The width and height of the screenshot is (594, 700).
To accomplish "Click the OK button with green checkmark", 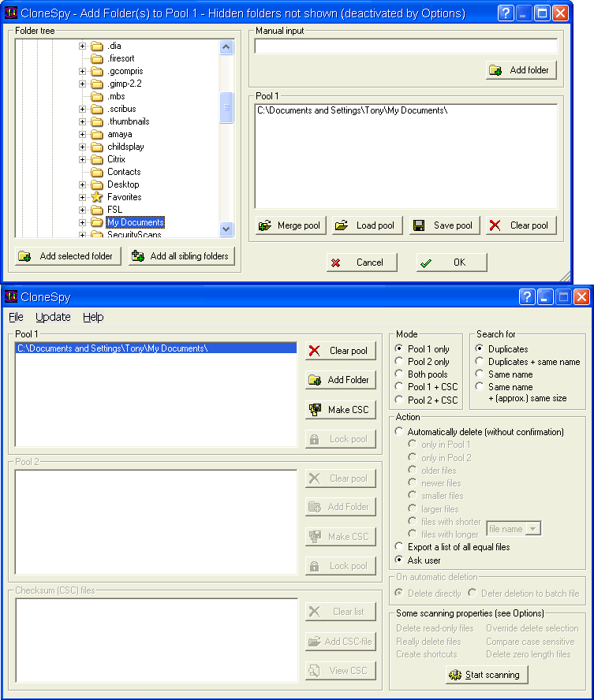I will tap(451, 262).
